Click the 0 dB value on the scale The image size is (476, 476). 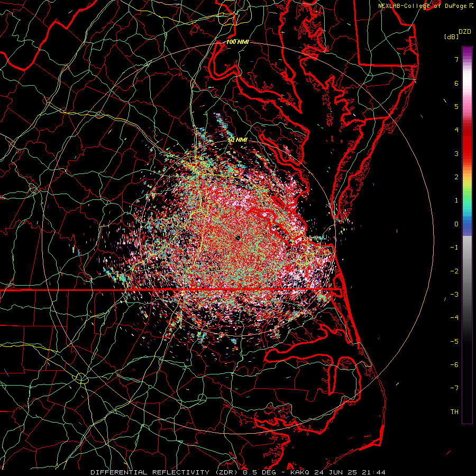coord(456,224)
